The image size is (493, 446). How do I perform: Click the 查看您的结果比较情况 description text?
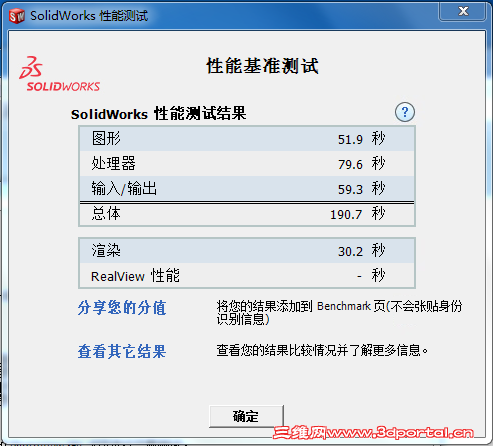(322, 350)
